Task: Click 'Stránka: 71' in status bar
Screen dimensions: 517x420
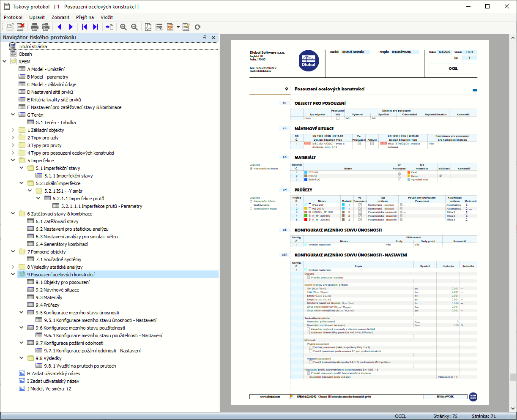Action: pos(484,416)
